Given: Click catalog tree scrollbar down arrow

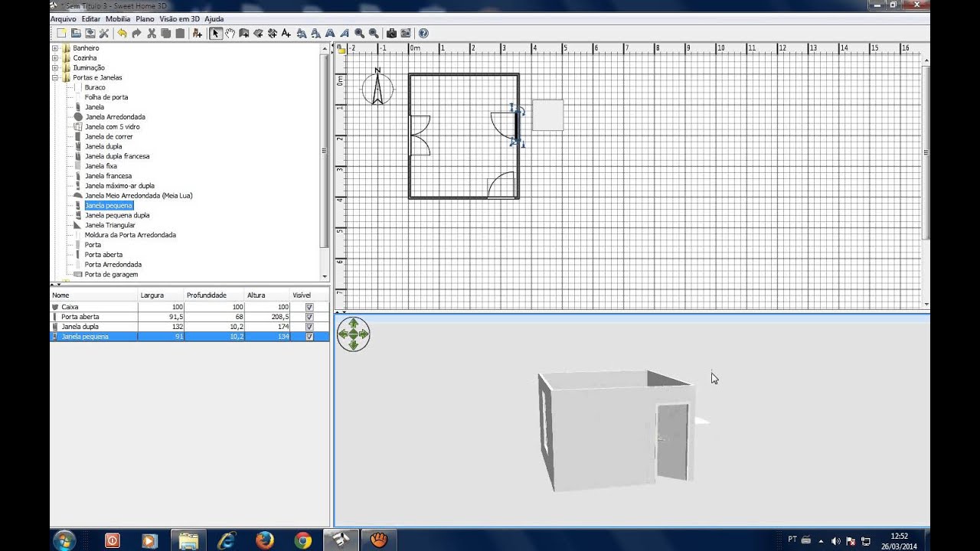Looking at the screenshot, I should (x=325, y=276).
